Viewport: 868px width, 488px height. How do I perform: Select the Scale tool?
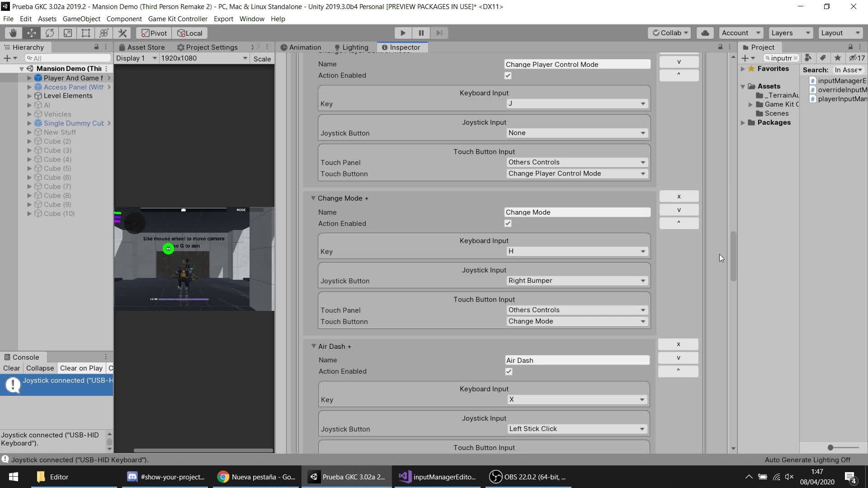(67, 33)
